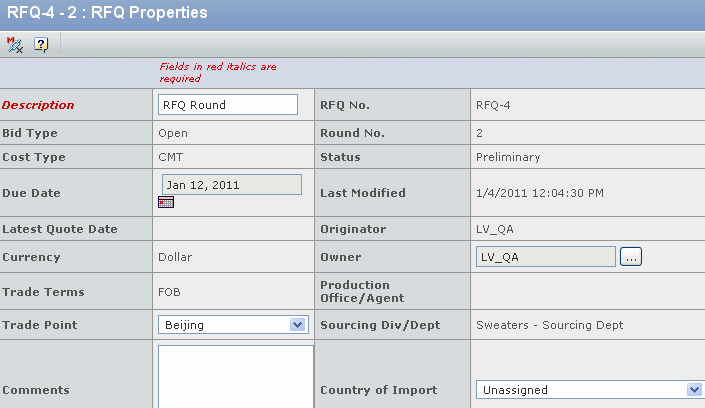Open the help question mark icon
Screen dimensions: 705x408
[x=41, y=45]
